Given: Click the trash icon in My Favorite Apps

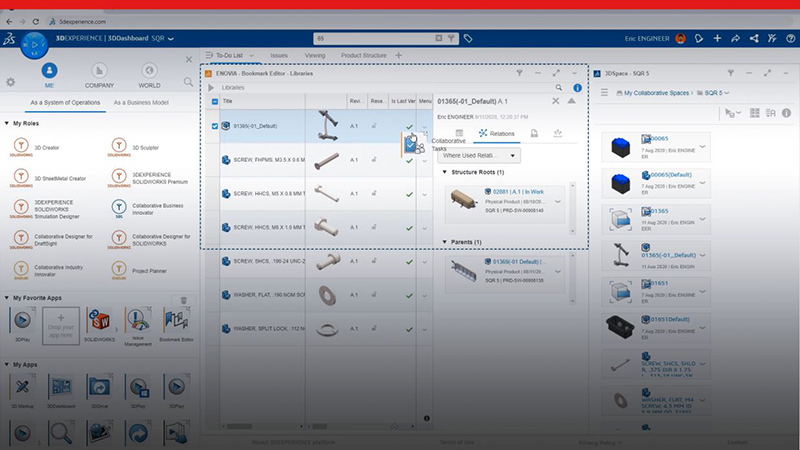Looking at the screenshot, I should coord(184,300).
